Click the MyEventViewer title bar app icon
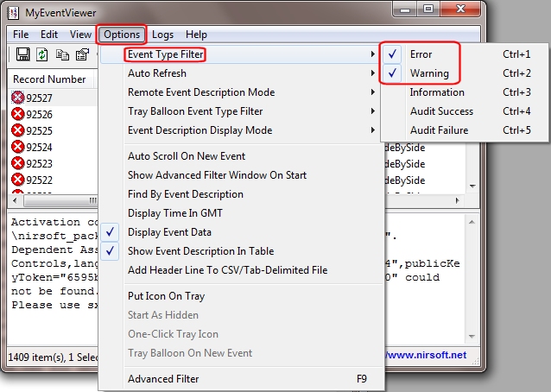 [13, 13]
